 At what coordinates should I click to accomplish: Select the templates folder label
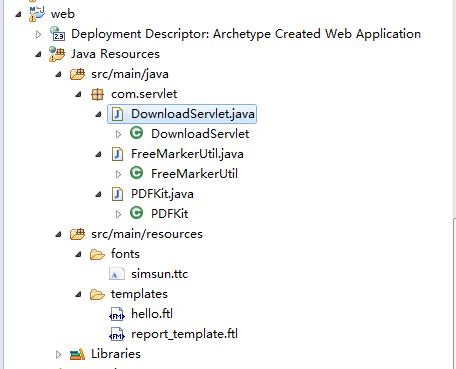pos(139,294)
